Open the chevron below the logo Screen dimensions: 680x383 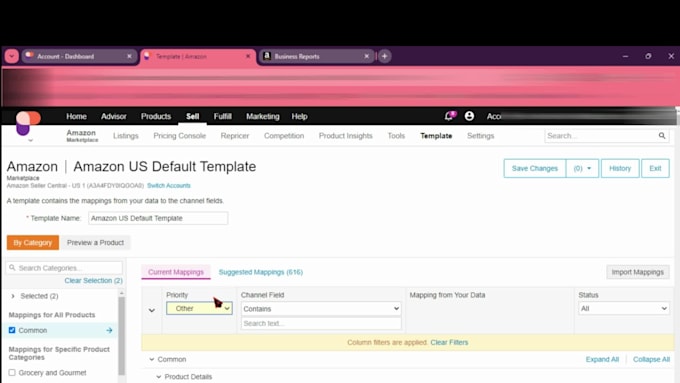pos(30,141)
